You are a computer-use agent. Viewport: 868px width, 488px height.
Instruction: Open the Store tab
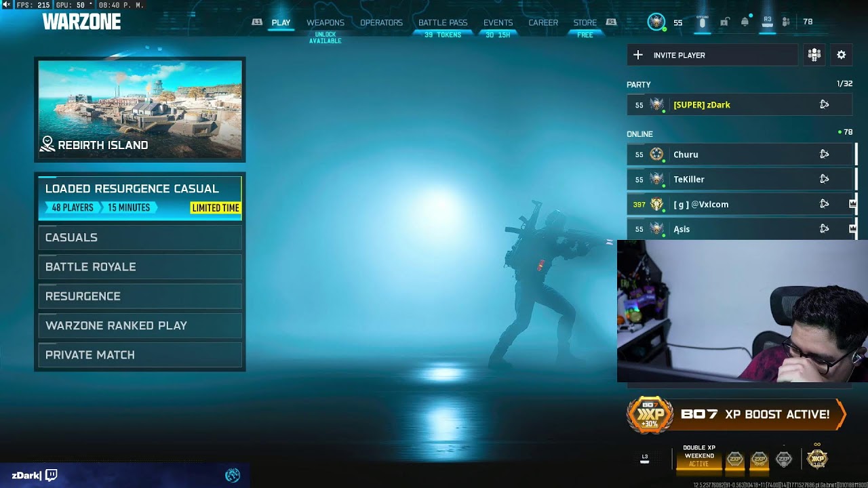point(585,22)
